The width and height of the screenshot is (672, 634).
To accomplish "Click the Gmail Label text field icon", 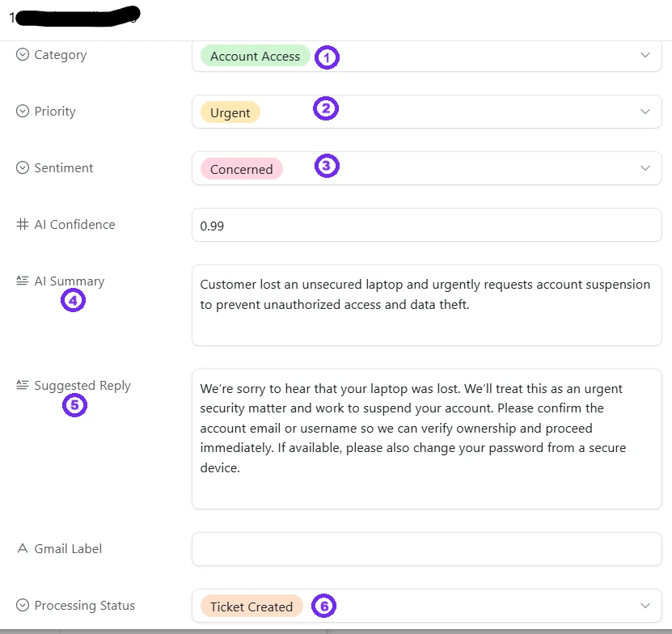I will click(23, 548).
